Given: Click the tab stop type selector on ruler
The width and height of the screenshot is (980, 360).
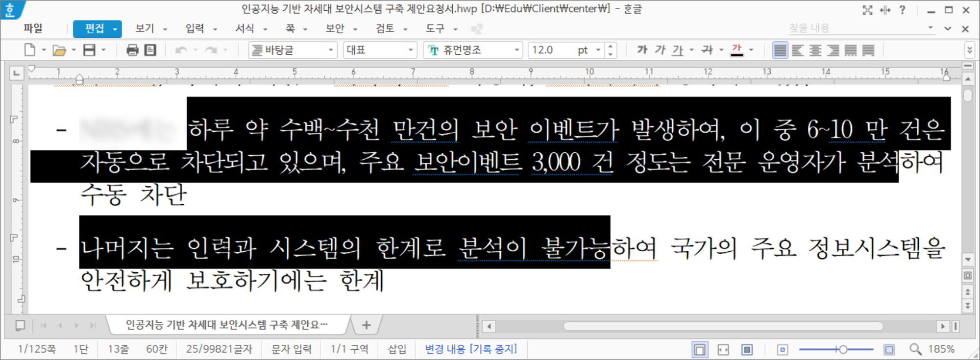Looking at the screenshot, I should tap(17, 73).
